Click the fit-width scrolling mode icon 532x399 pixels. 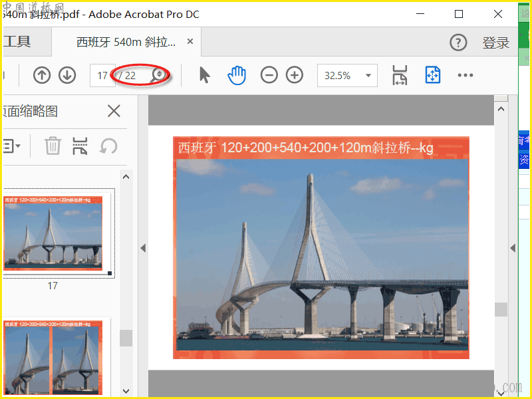(x=400, y=75)
